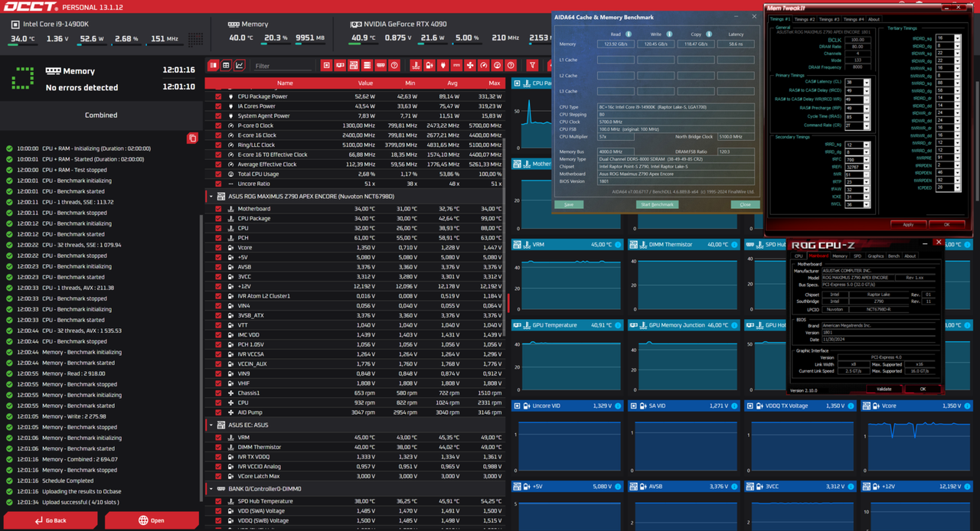Screen dimensions: 980x531
Task: Switch to Timings #3 tab in MemTweakIt
Action: pos(829,19)
